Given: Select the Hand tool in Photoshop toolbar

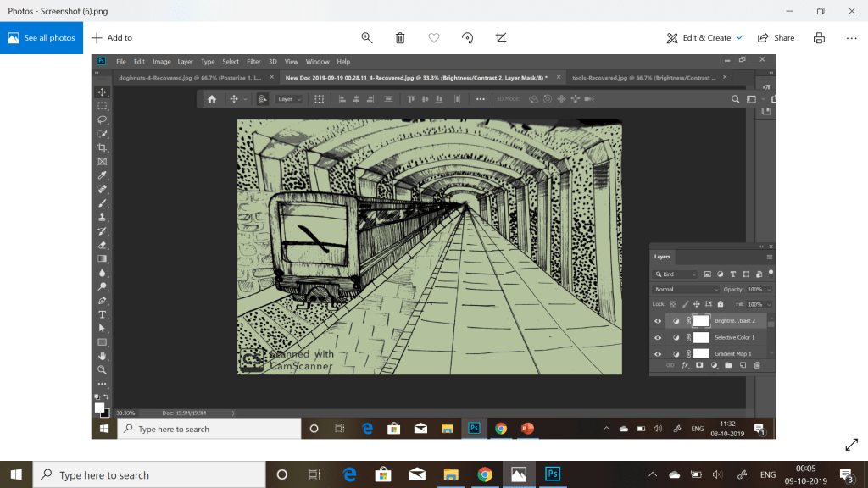Looking at the screenshot, I should pyautogui.click(x=103, y=356).
